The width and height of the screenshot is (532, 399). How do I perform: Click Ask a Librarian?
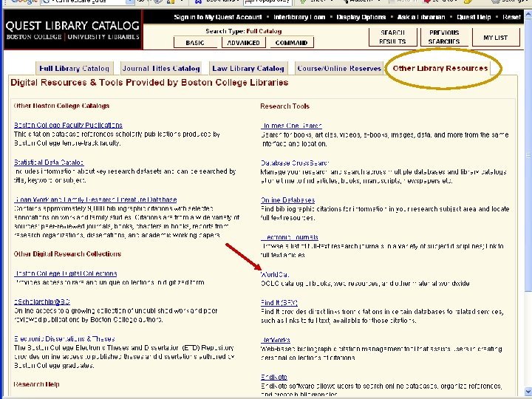[x=421, y=17]
